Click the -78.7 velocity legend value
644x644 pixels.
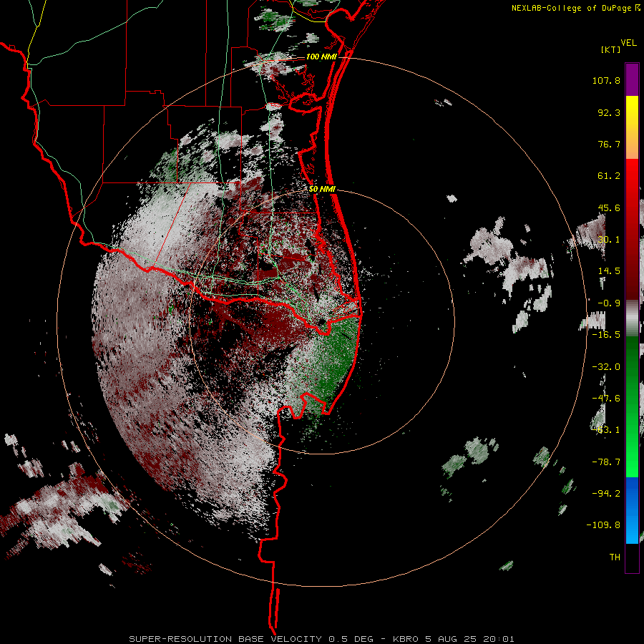tap(606, 462)
